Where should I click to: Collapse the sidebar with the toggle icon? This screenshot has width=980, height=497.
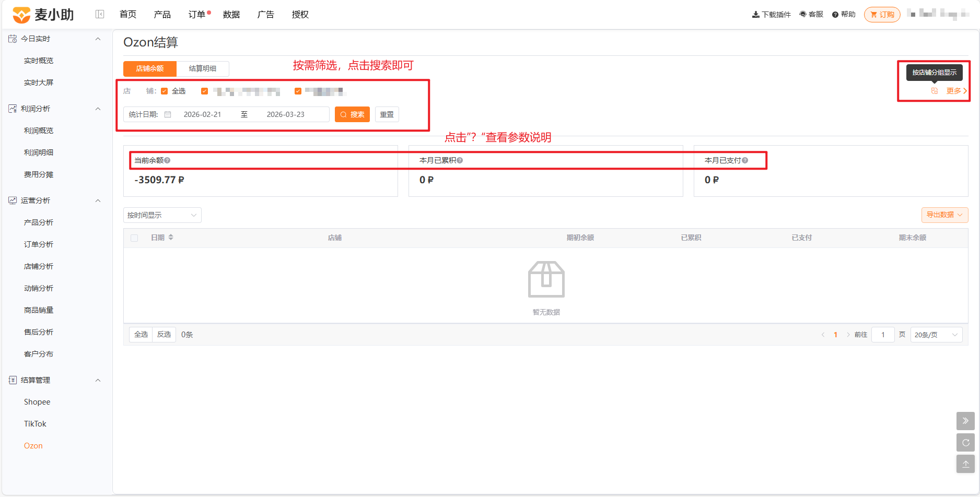click(x=100, y=14)
